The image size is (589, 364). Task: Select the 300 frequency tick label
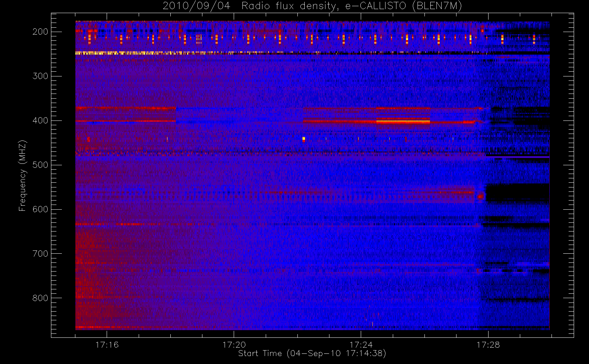pyautogui.click(x=40, y=76)
